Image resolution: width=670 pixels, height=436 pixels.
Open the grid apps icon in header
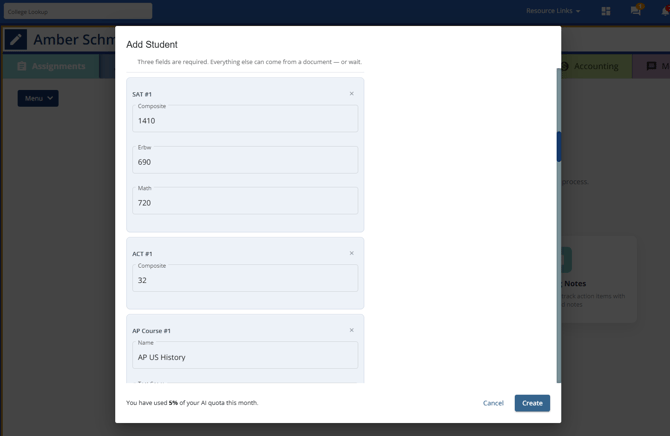coord(606,11)
